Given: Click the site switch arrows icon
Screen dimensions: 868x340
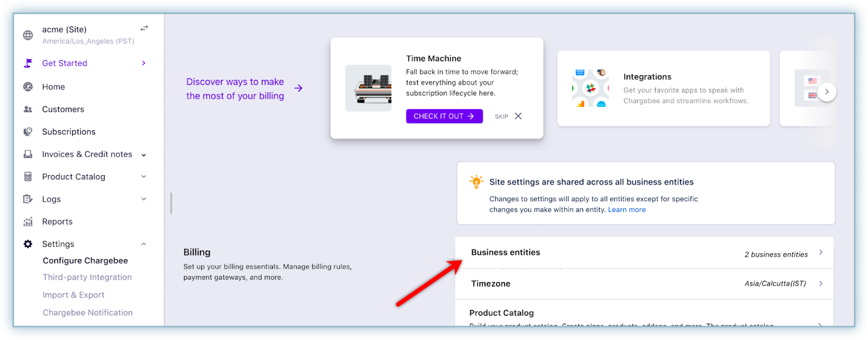Looking at the screenshot, I should [x=144, y=28].
